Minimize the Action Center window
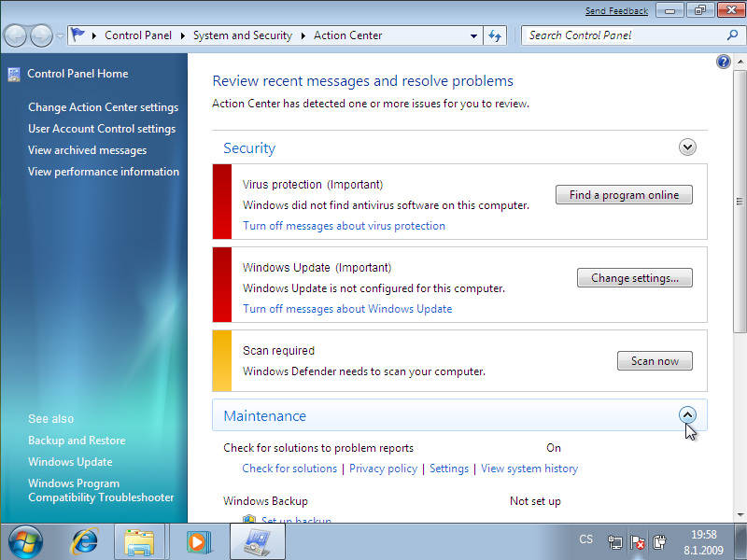This screenshot has height=560, width=747. point(669,10)
